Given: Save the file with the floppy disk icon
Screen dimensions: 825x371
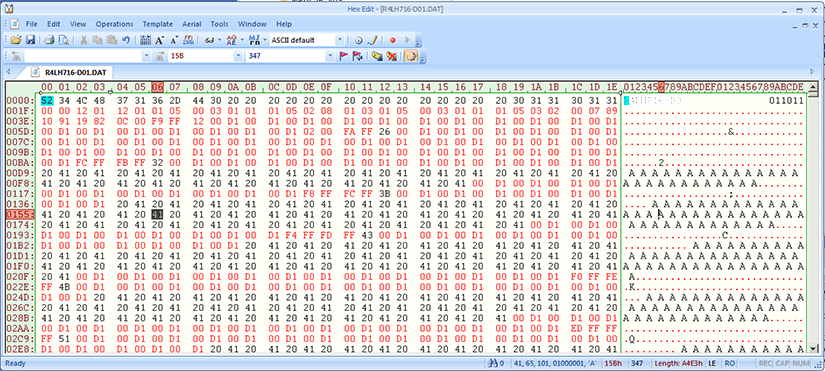Looking at the screenshot, I should coord(30,40).
